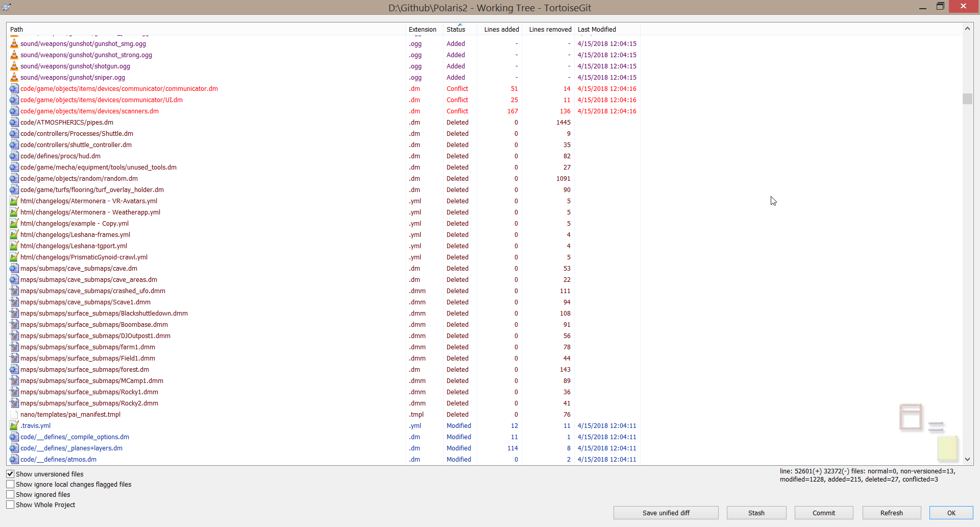The height and width of the screenshot is (527, 980).
Task: Click the file icon for pipes.dm
Action: click(x=14, y=123)
